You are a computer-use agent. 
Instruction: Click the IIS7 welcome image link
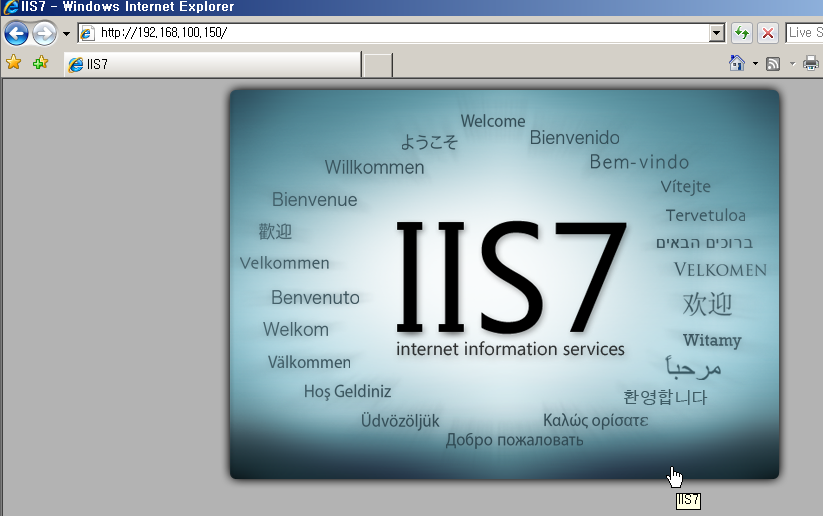coord(504,284)
